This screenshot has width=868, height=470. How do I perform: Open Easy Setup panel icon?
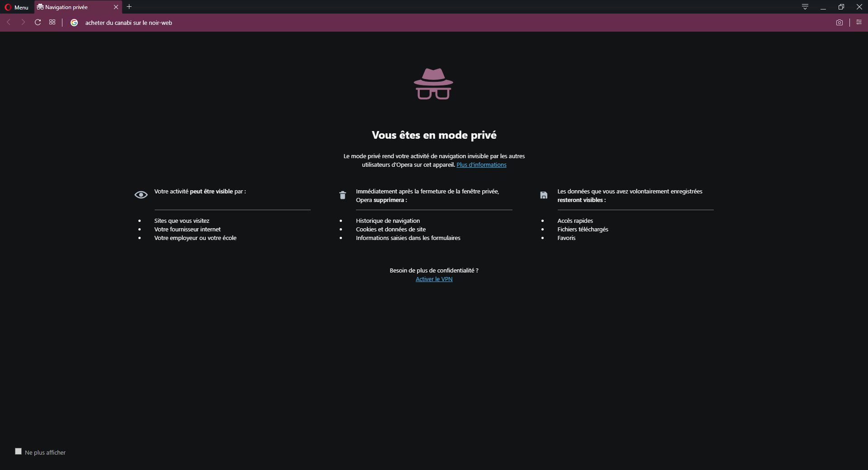(859, 22)
